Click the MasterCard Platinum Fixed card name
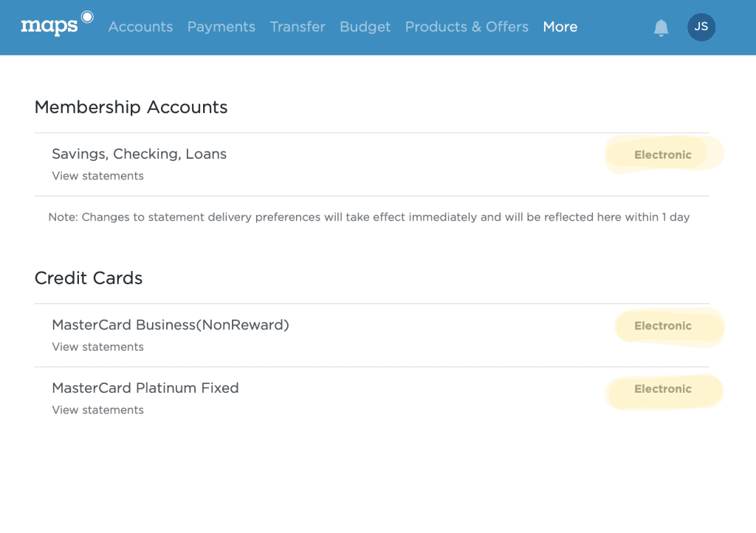Screen dimensions: 756x533 (145, 388)
